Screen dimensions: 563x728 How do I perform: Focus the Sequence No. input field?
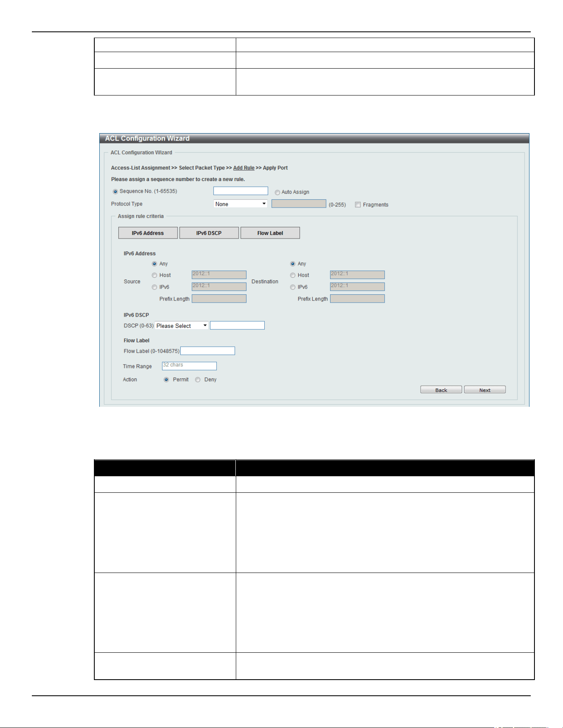click(241, 191)
